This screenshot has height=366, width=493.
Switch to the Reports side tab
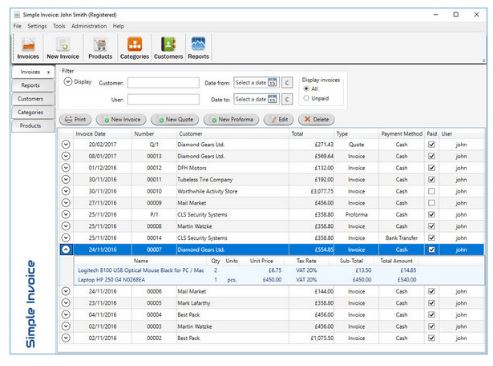[x=33, y=85]
